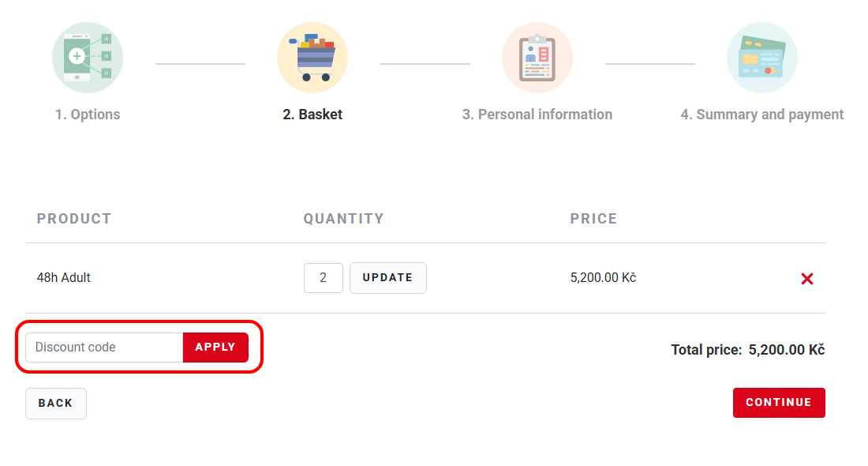868x466 pixels.
Task: Switch to step 1. Options
Action: 87,114
